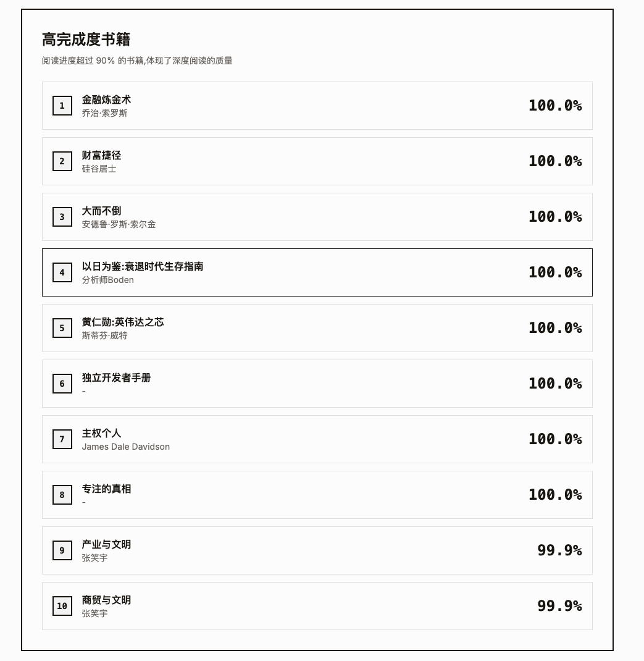Click author name 乔治·索罗斯
This screenshot has width=644, height=661.
tap(104, 113)
